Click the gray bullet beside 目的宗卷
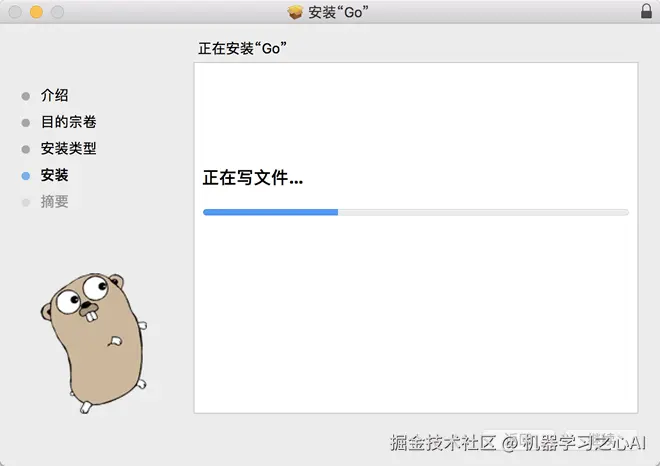The image size is (660, 466). tap(26, 123)
